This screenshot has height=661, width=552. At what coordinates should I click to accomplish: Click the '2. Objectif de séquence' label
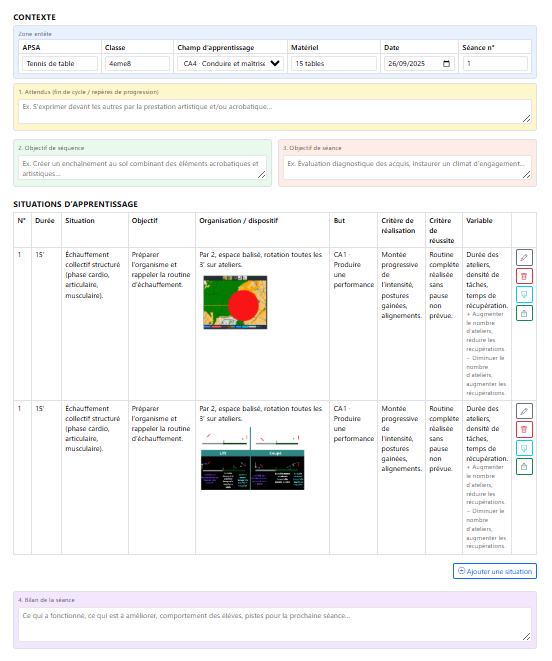click(51, 148)
